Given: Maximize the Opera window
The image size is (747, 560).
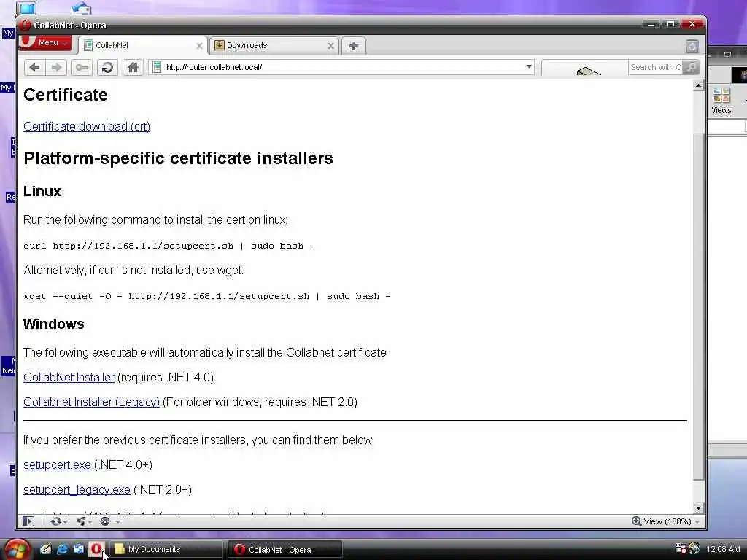Looking at the screenshot, I should coord(670,24).
